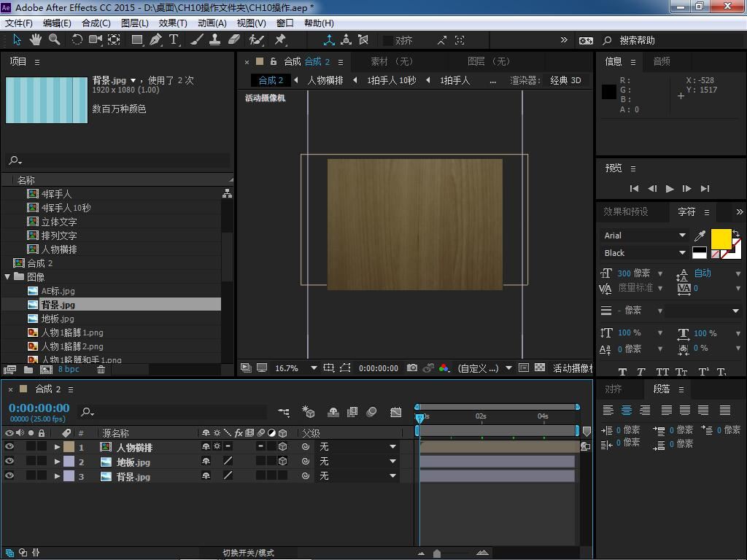Expand the 人物横排 layer properties
This screenshot has width=747, height=560.
coord(57,447)
